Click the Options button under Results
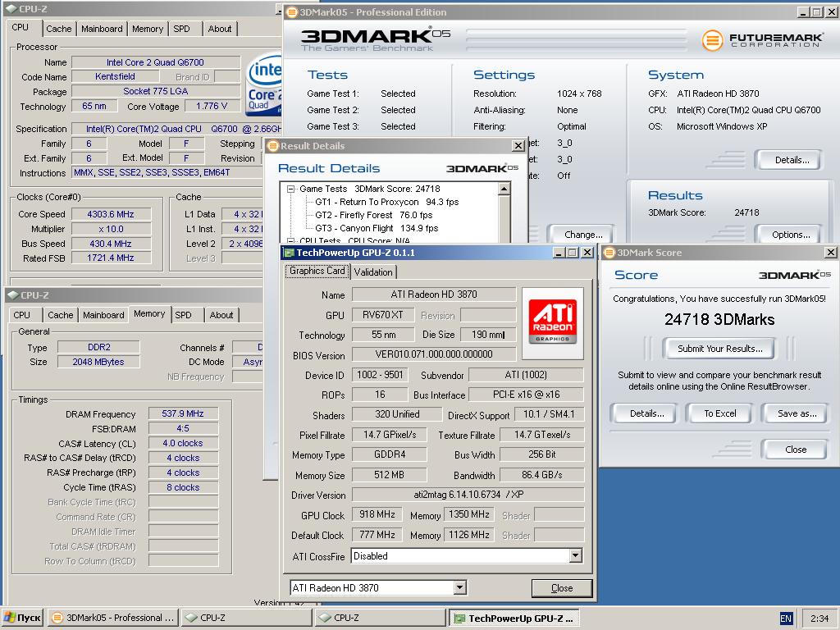840x630 pixels. [x=790, y=234]
